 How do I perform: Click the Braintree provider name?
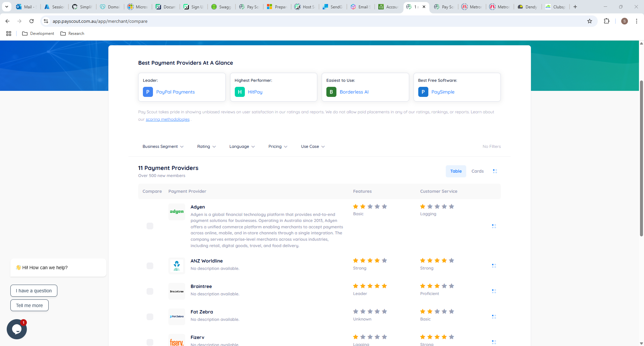coord(201,286)
